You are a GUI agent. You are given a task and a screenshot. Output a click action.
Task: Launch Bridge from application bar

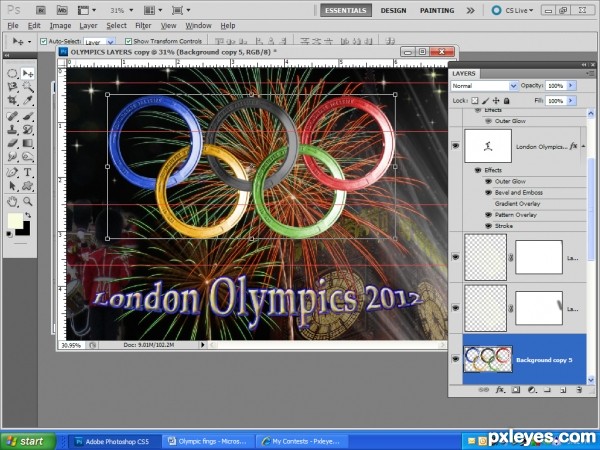(x=41, y=10)
